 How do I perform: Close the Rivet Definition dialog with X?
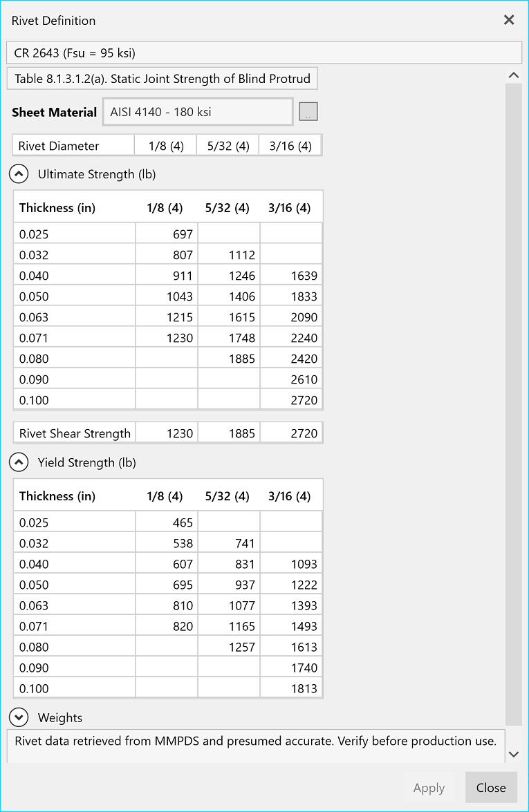[509, 19]
